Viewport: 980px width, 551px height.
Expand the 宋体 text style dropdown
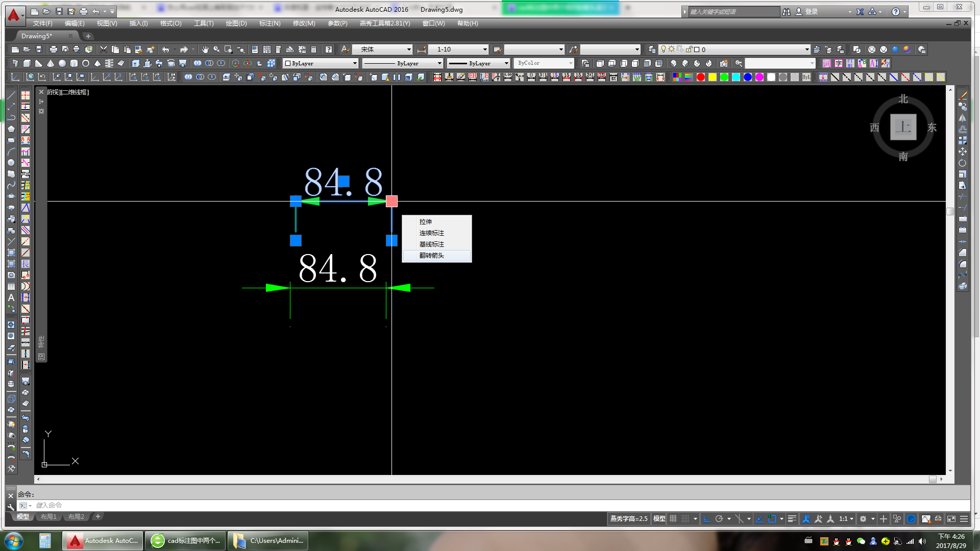(409, 49)
